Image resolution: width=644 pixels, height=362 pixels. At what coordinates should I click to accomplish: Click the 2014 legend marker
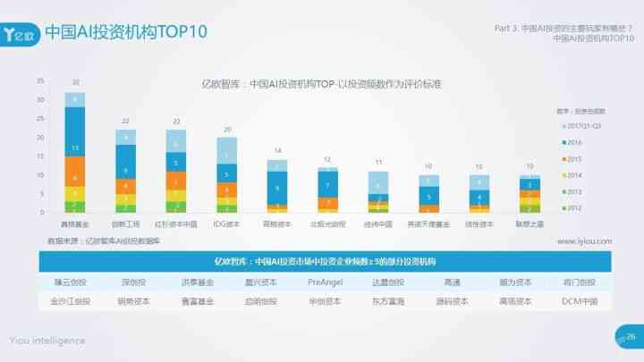click(563, 175)
